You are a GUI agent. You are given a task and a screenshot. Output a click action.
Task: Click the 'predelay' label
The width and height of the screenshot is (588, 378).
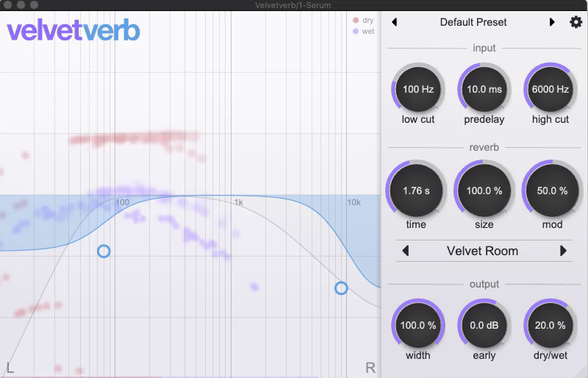pos(484,119)
